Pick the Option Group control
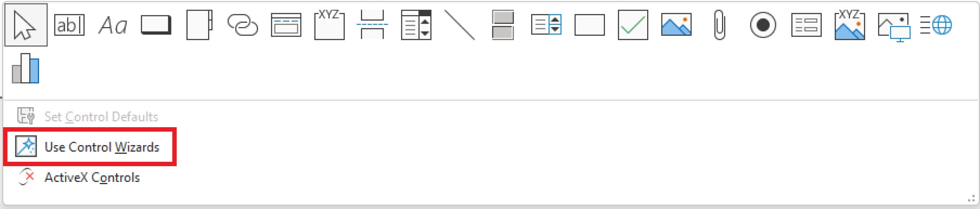 pos(329,25)
